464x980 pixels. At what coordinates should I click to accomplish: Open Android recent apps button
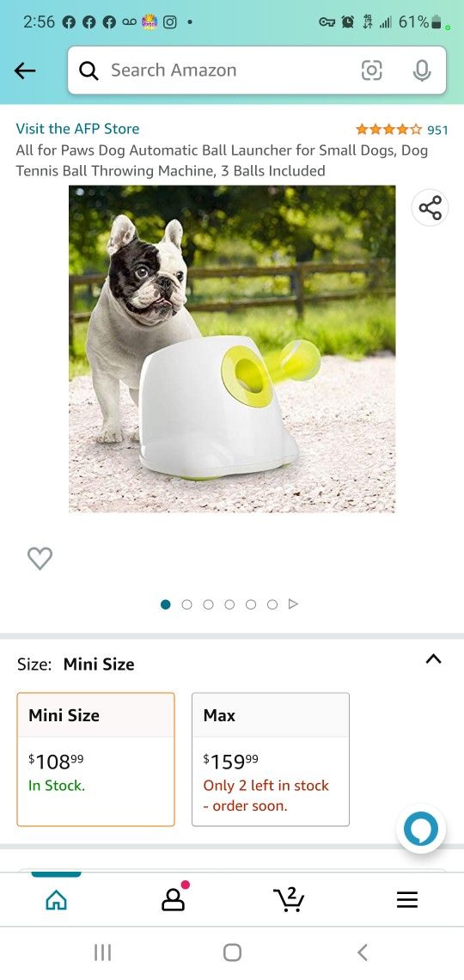pyautogui.click(x=102, y=952)
